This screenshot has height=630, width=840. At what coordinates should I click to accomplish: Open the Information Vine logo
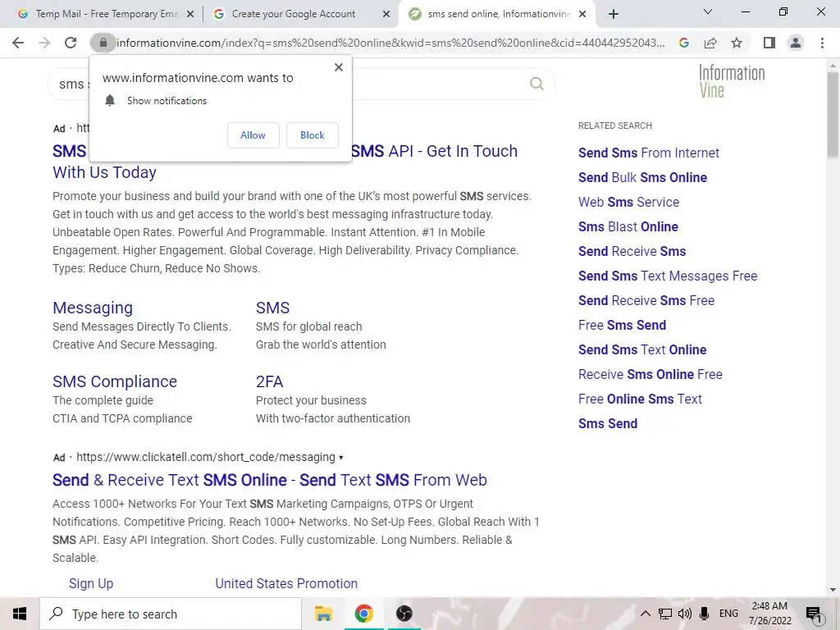[x=732, y=81]
